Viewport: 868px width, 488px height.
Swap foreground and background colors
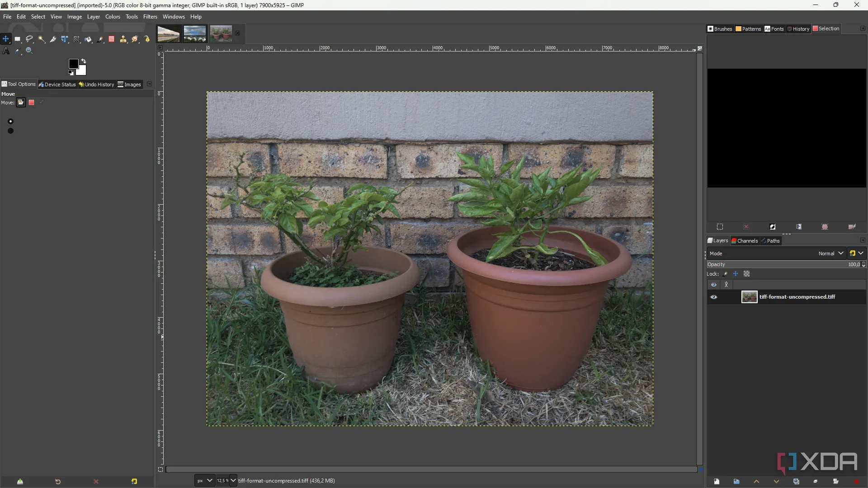[x=84, y=61]
